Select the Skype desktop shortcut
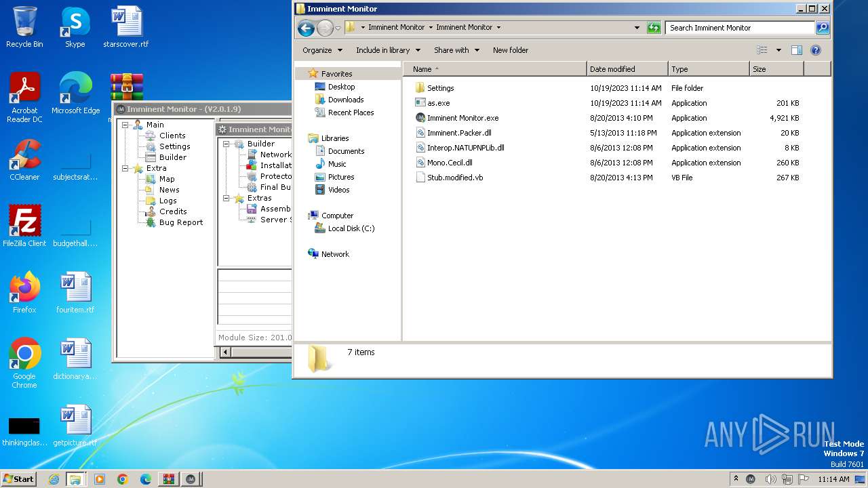 click(x=75, y=27)
